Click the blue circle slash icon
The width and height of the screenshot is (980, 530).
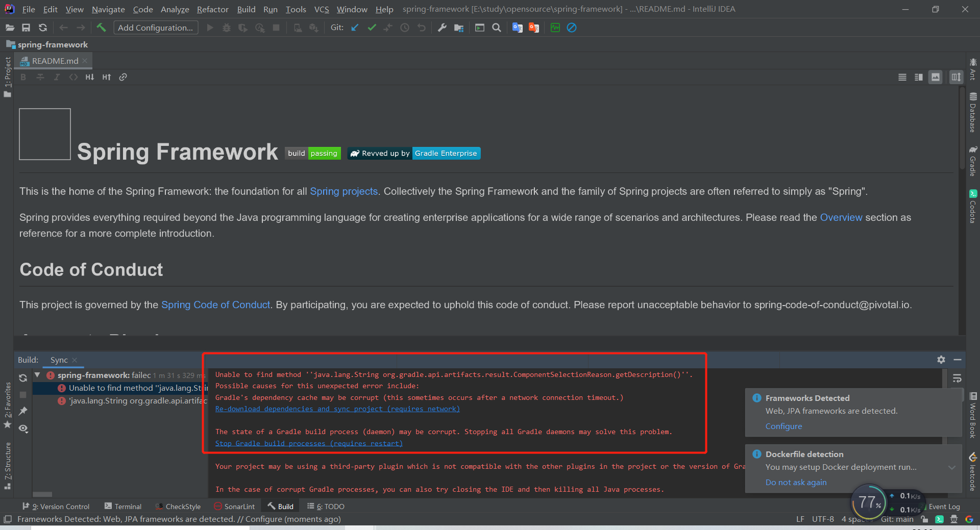pos(572,28)
